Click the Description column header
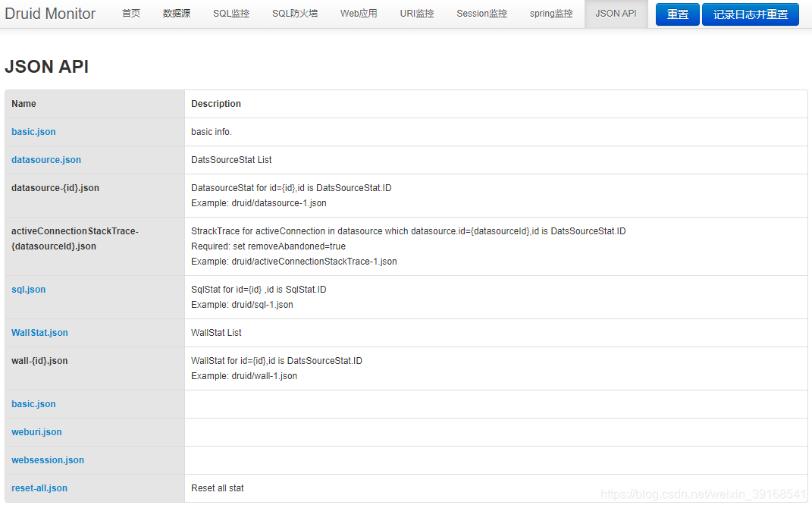 click(496, 104)
